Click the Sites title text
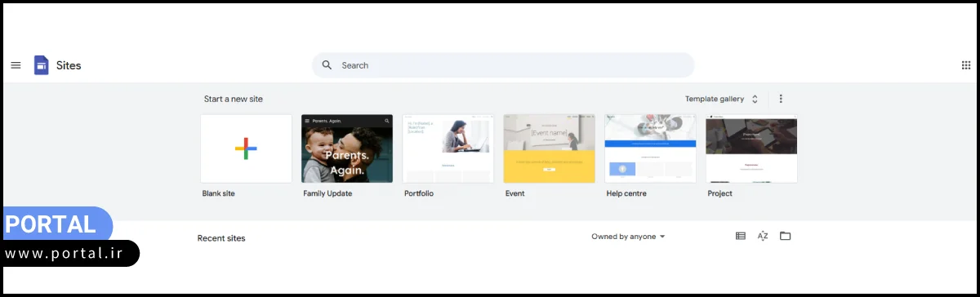 pyautogui.click(x=69, y=65)
